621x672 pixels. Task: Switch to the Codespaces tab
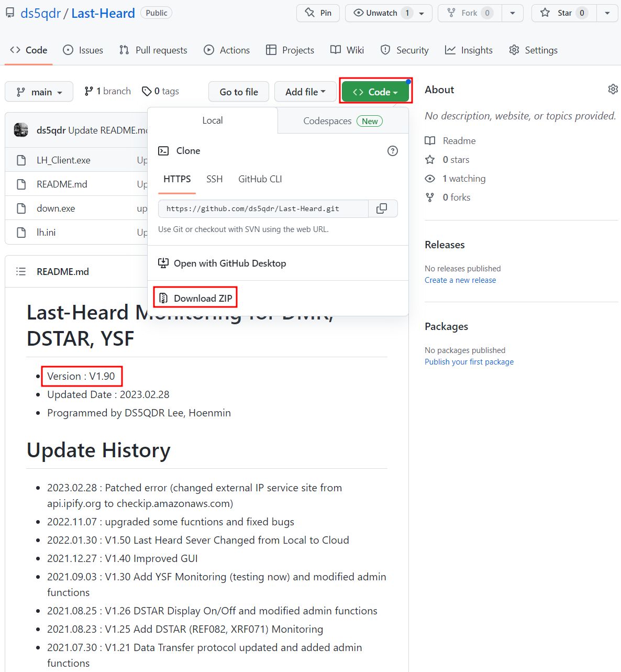coord(343,121)
